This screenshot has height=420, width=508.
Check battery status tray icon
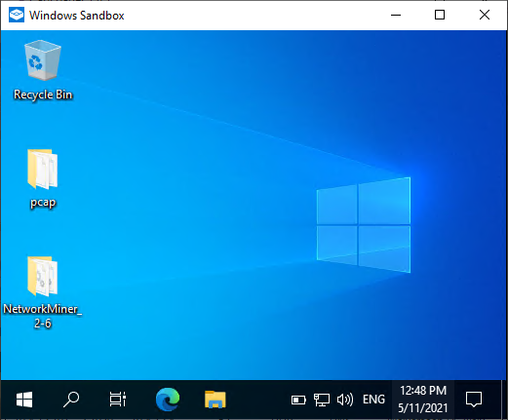click(298, 400)
